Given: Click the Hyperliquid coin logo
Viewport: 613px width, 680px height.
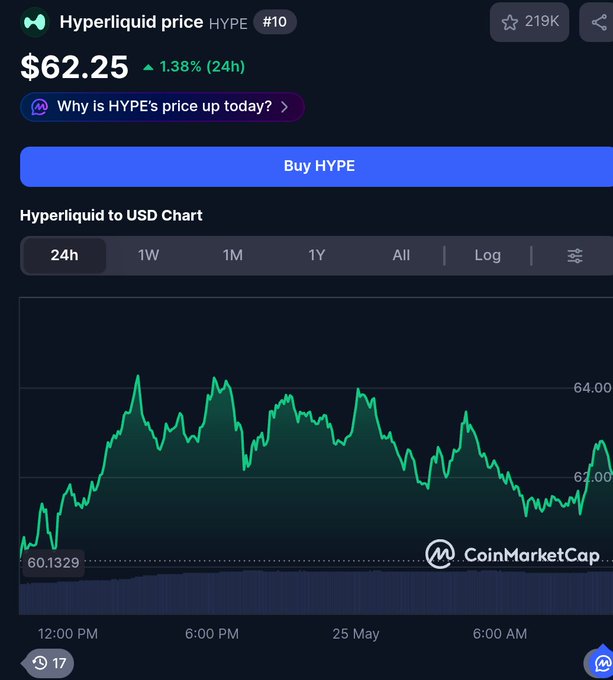Looking at the screenshot, I should (x=35, y=22).
